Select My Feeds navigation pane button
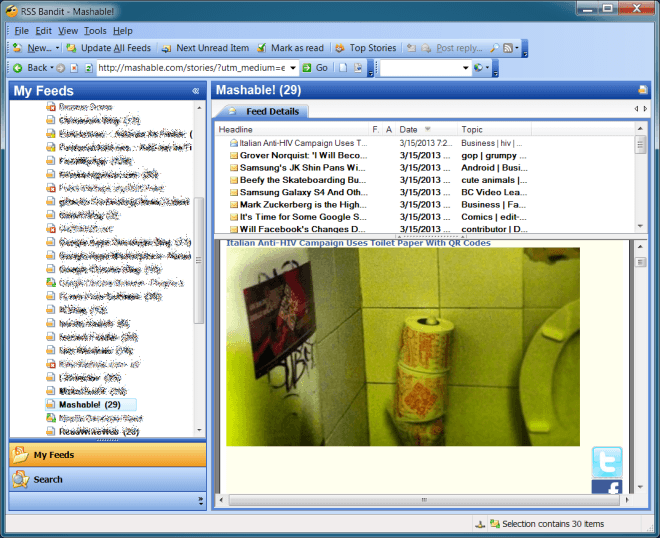Viewport: 660px width, 538px height. pos(108,455)
